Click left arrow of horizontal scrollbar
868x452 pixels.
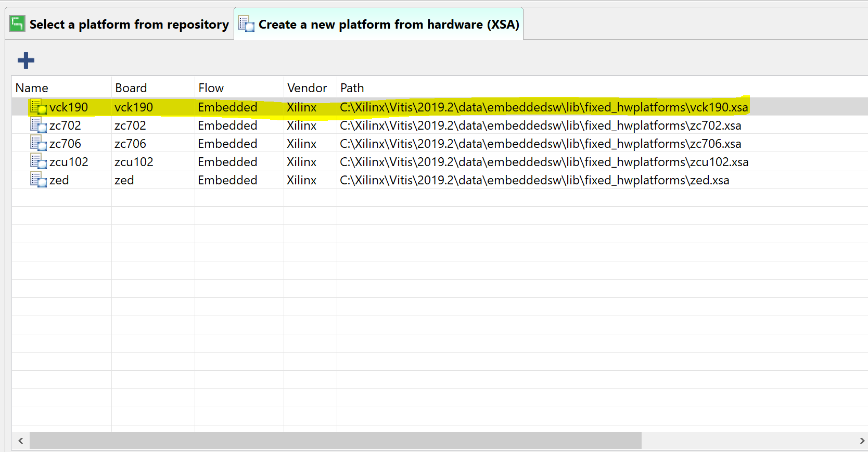(20, 441)
